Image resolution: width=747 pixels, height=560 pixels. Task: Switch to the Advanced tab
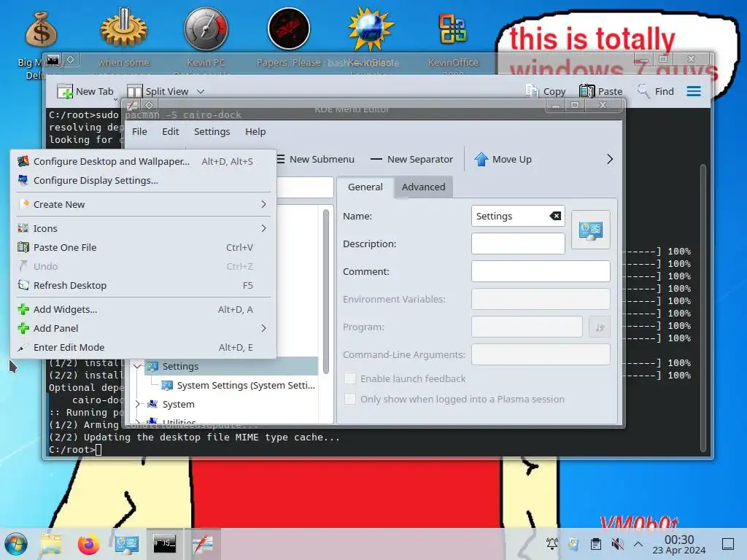[424, 187]
